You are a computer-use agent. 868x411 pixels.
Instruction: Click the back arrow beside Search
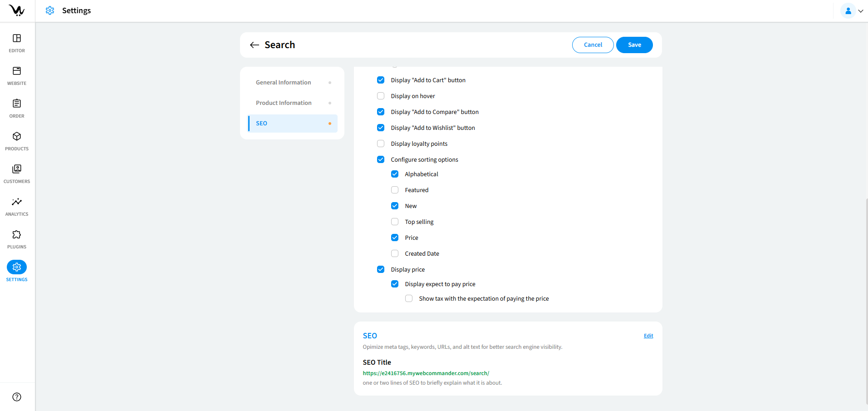coord(254,45)
